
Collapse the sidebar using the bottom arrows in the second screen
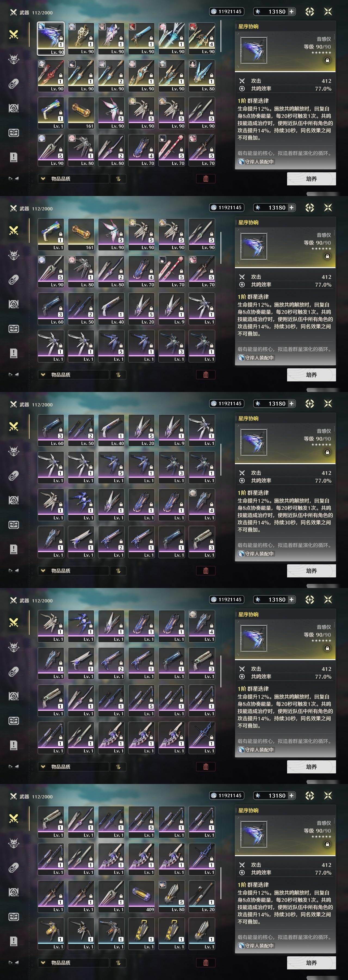coord(14,374)
